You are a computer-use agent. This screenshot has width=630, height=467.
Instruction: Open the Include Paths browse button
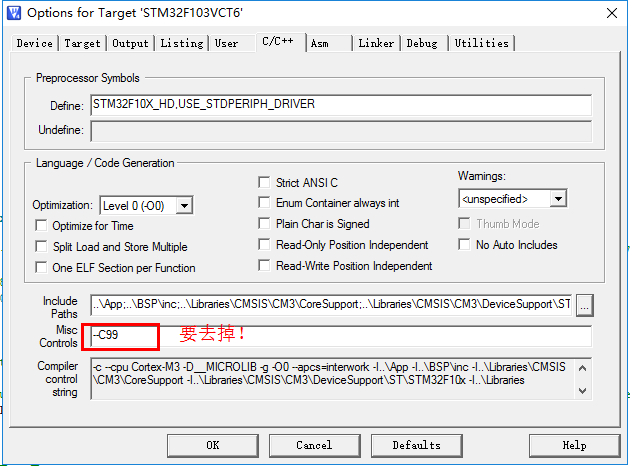[585, 306]
